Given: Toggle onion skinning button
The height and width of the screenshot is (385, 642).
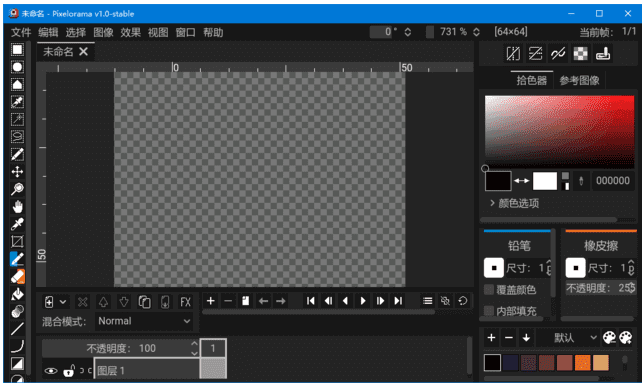Looking at the screenshot, I should tap(445, 301).
